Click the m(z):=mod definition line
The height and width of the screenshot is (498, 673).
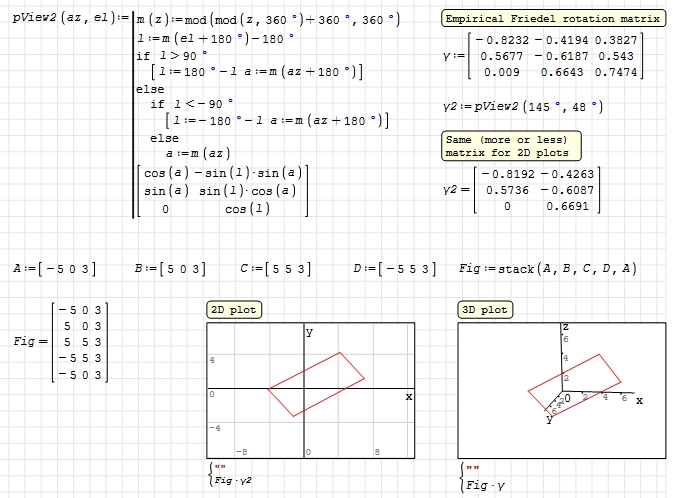267,20
